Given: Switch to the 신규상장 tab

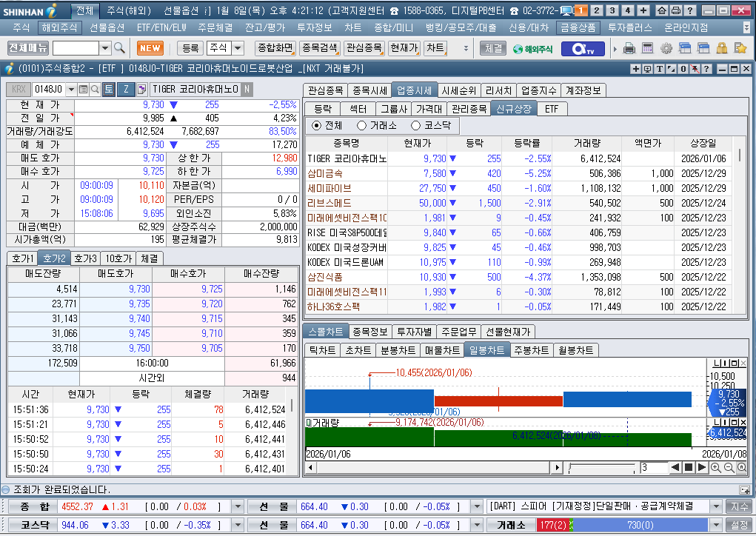Looking at the screenshot, I should pos(514,109).
